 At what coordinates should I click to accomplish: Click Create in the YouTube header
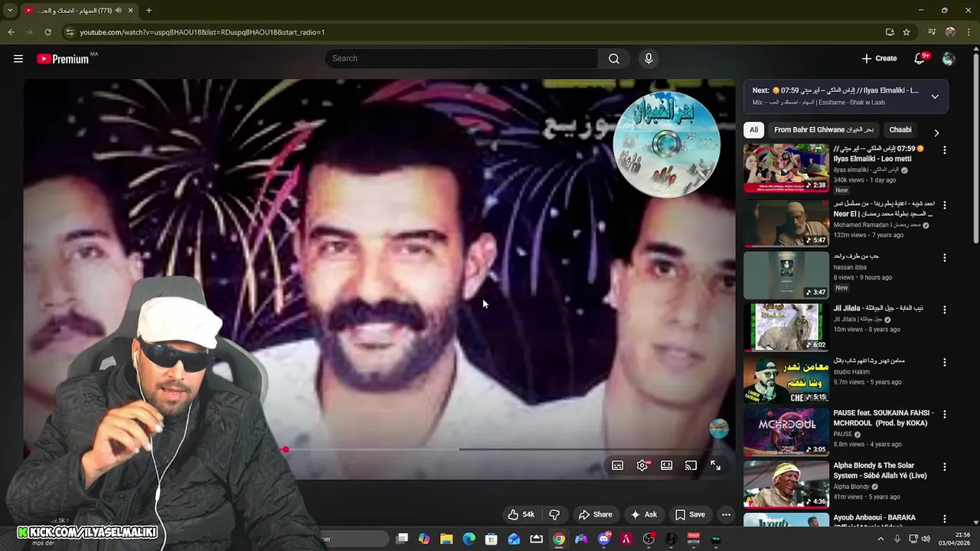click(x=879, y=58)
